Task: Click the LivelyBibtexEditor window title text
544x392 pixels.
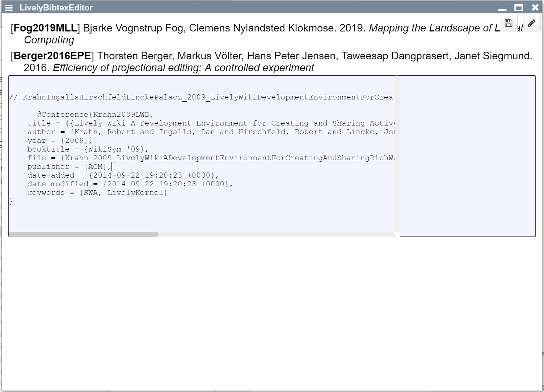Action: coord(56,8)
